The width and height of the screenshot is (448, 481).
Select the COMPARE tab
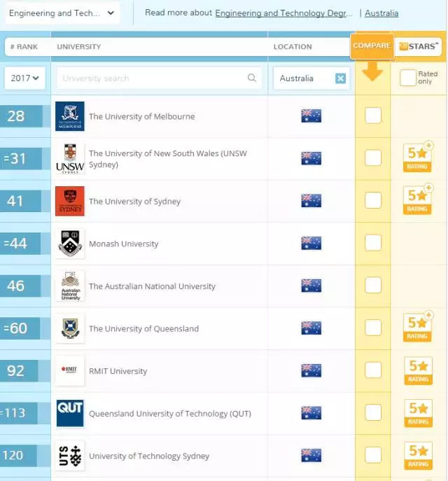(372, 46)
